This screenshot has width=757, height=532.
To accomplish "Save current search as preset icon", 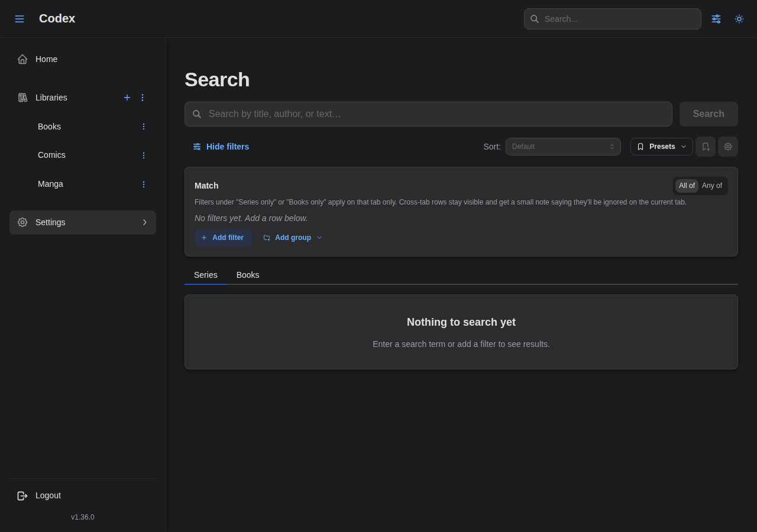I will (x=706, y=147).
